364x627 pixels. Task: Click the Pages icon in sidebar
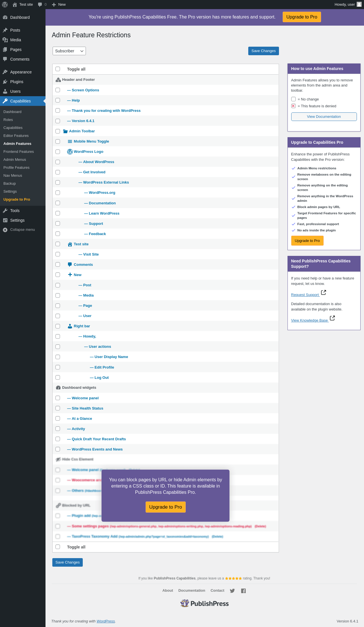(5, 50)
